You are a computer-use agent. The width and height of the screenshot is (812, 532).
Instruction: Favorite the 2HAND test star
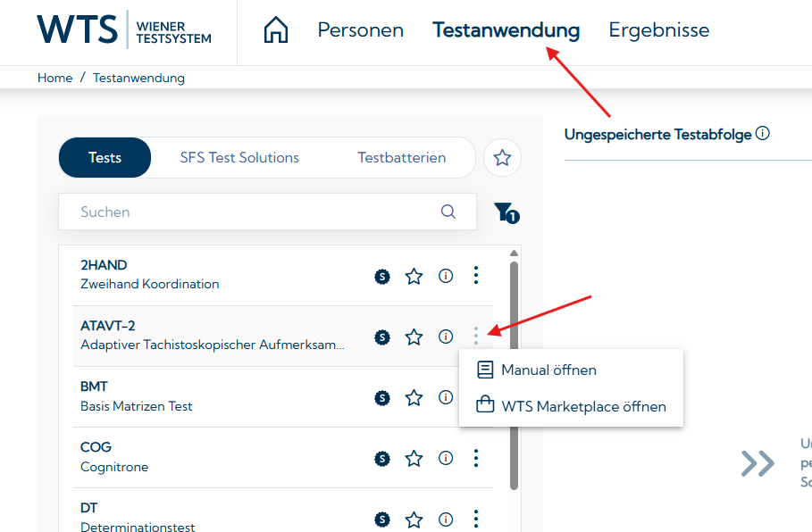pos(414,277)
